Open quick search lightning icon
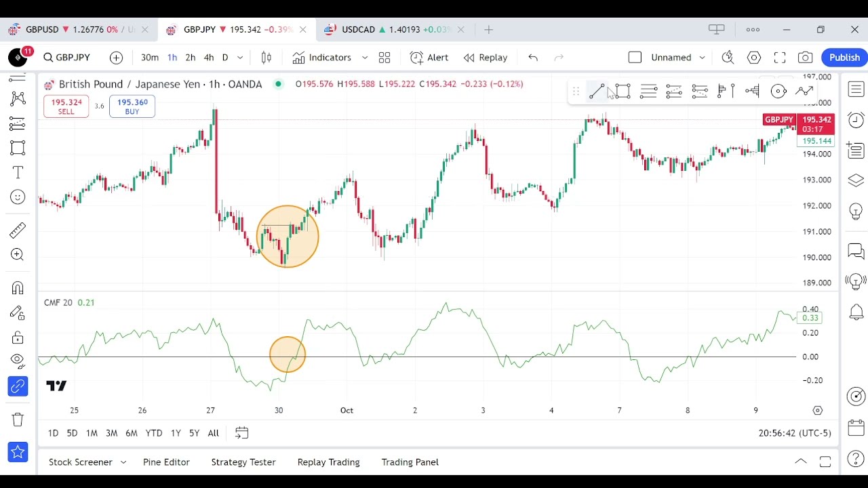Viewport: 868px width, 488px height. [728, 58]
